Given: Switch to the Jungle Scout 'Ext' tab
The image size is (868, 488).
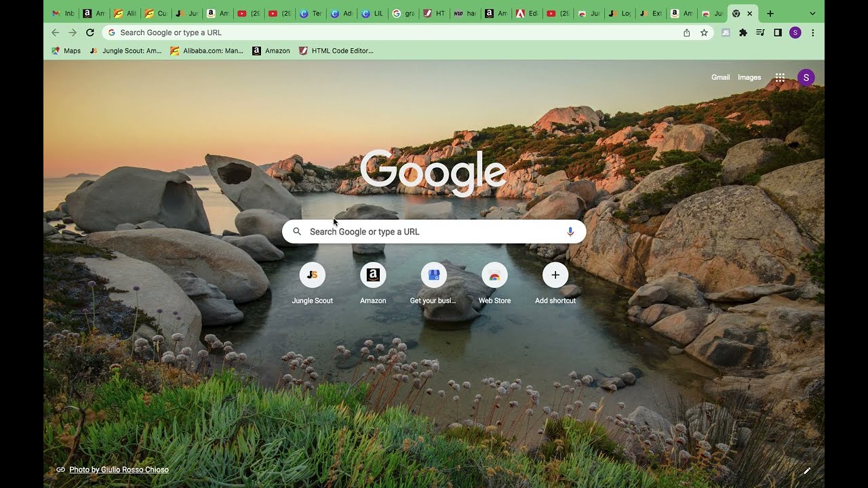Looking at the screenshot, I should coord(650,14).
